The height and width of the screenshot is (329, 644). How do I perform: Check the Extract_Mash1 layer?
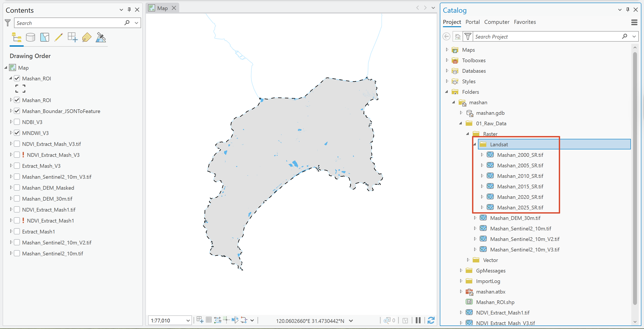click(x=17, y=232)
